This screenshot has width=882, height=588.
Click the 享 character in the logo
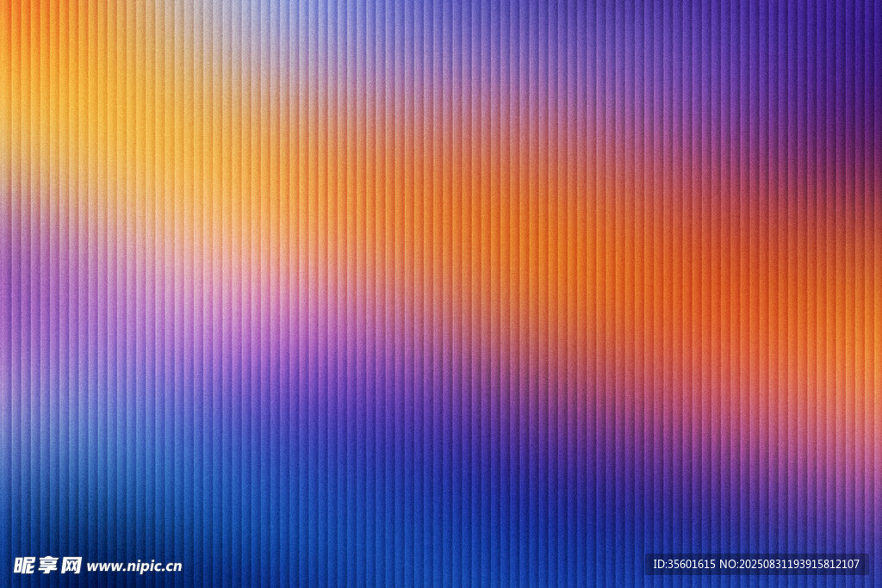[48, 566]
